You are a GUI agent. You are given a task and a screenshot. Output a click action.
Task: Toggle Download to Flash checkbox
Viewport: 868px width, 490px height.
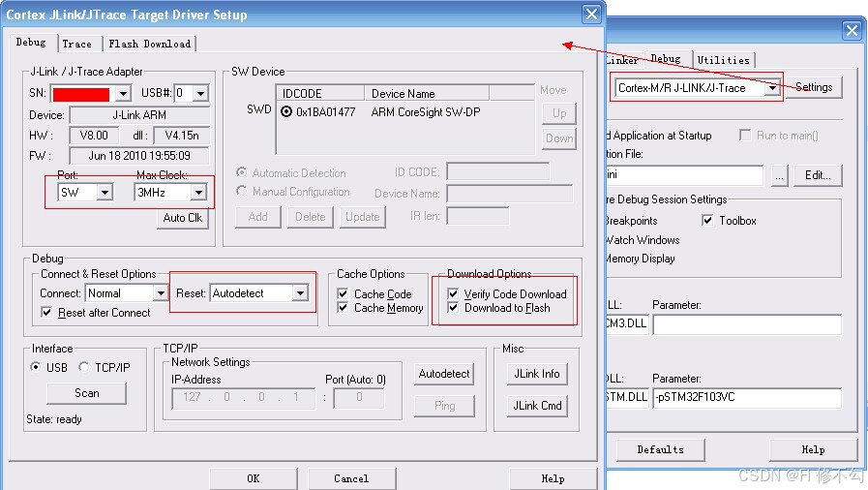point(453,307)
